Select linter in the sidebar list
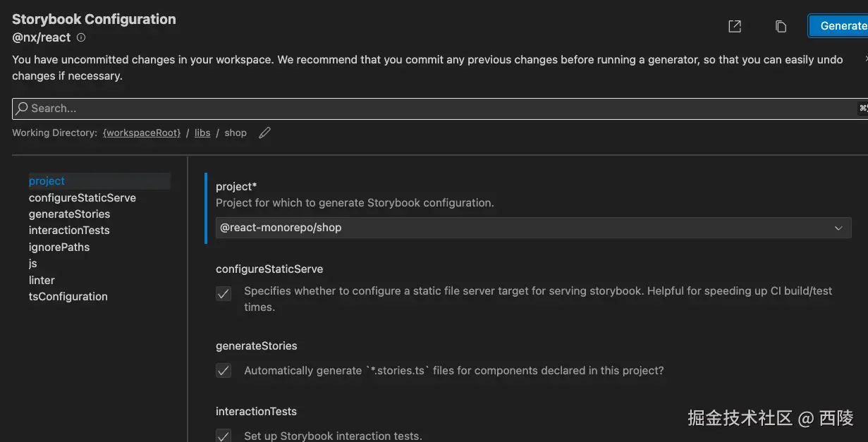This screenshot has width=868, height=442. (42, 281)
